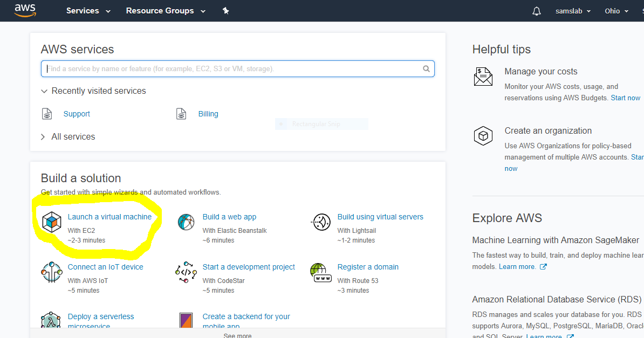Click the AWS logo home icon
This screenshot has height=338, width=644.
25,11
